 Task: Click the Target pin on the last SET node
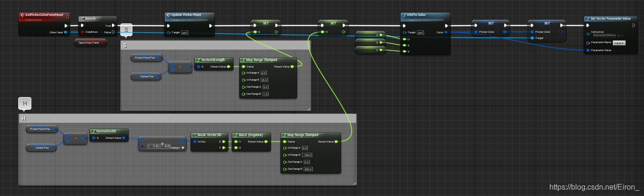coord(532,38)
